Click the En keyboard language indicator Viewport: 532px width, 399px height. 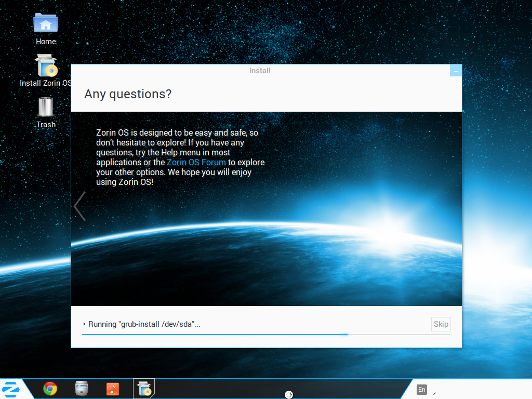[422, 390]
